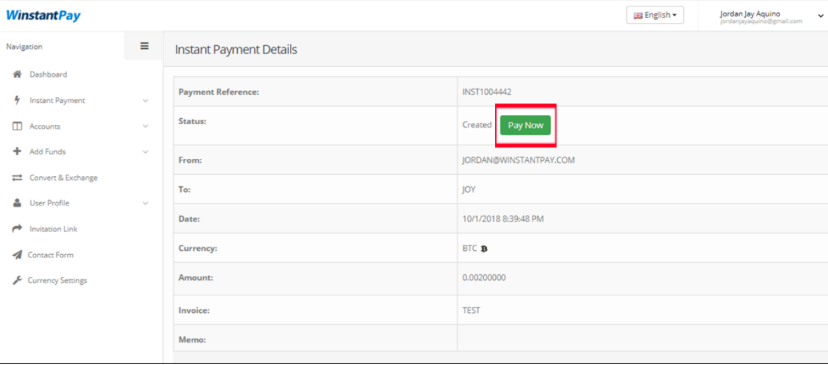The height and width of the screenshot is (365, 828).
Task: Select Accounts in the sidebar
Action: (45, 126)
